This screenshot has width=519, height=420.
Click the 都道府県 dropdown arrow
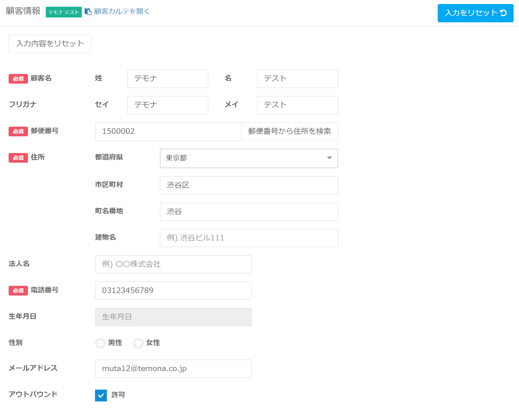point(329,158)
